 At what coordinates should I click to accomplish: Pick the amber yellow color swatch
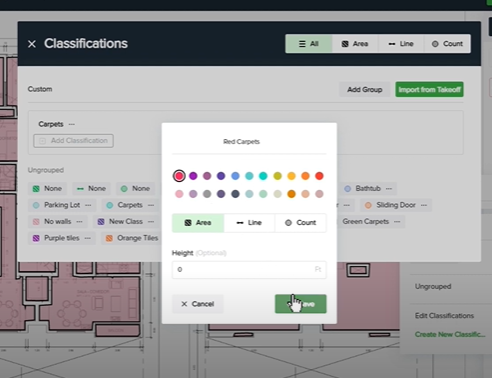[291, 176]
